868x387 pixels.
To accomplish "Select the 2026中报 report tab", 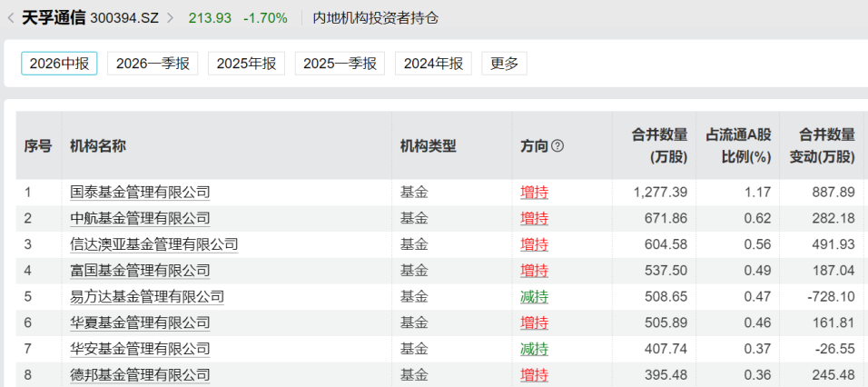I will tap(59, 64).
